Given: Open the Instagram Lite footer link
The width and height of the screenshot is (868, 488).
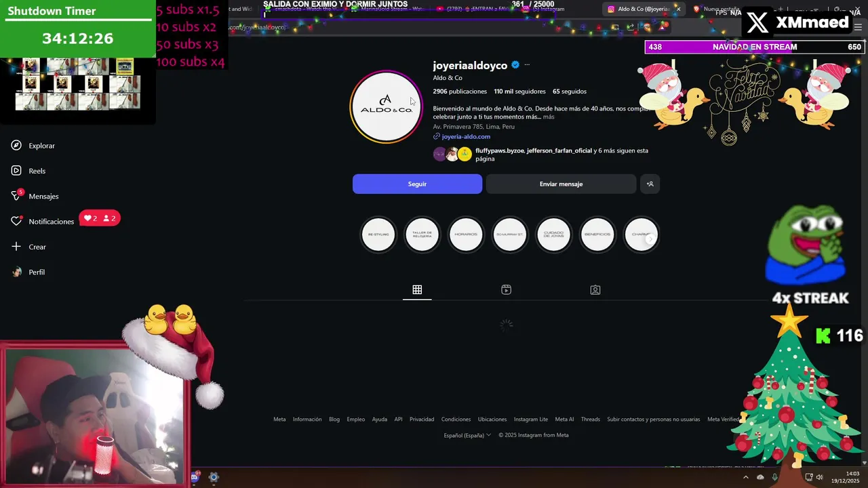Looking at the screenshot, I should [x=531, y=419].
